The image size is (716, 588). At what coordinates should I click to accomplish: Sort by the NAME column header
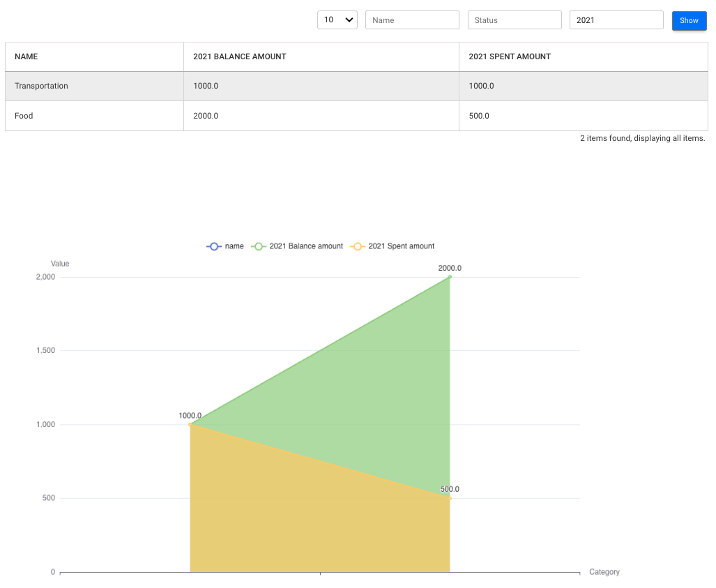(x=26, y=56)
